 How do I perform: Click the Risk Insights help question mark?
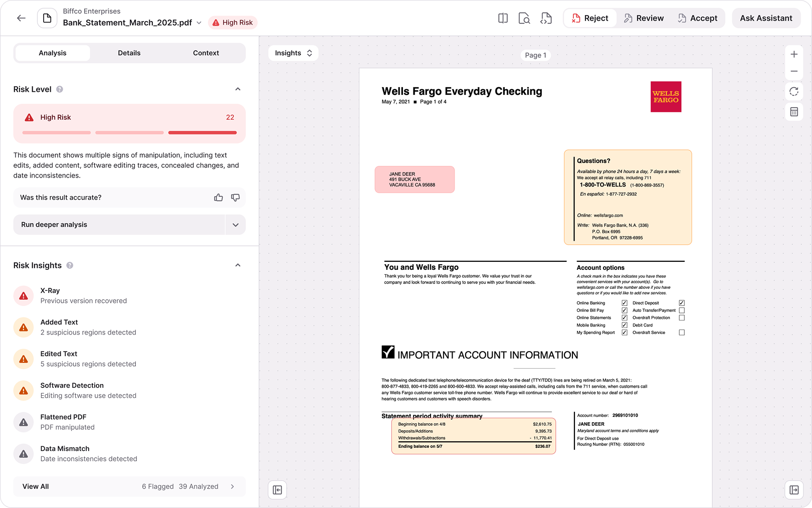click(x=70, y=265)
